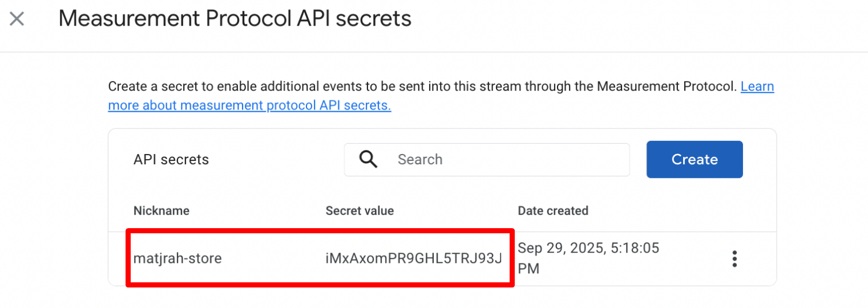Focus the Search API secrets field
The width and height of the screenshot is (868, 308).
487,160
